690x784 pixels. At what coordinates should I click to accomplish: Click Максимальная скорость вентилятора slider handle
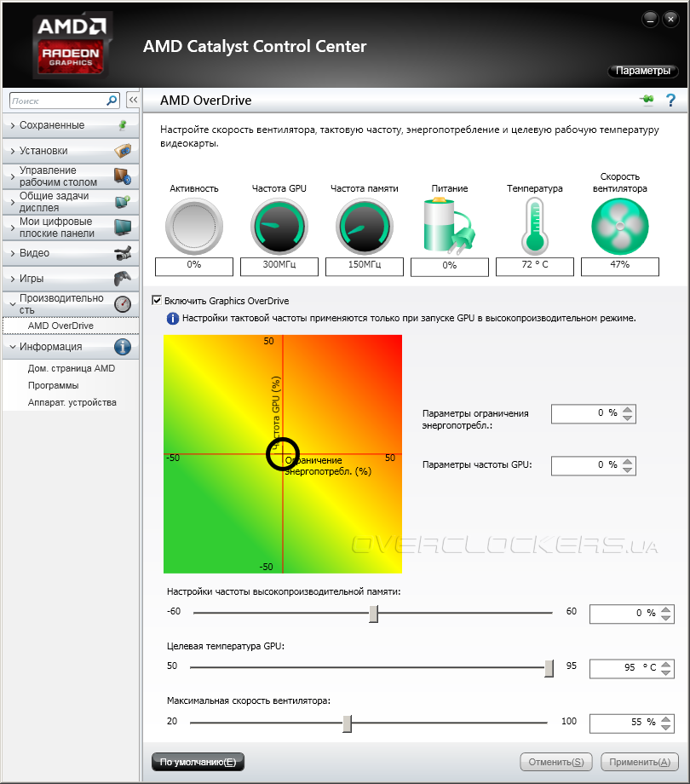pyautogui.click(x=348, y=723)
